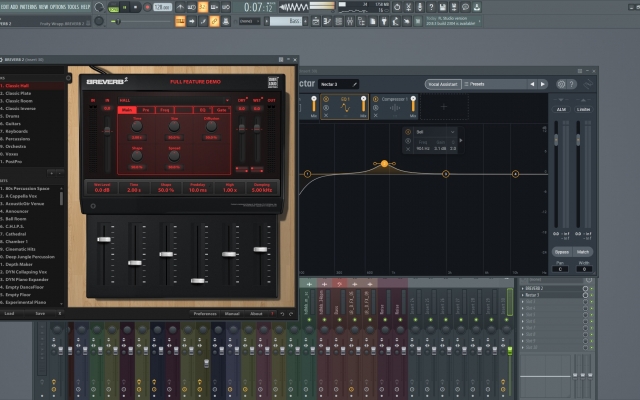Toggle the Pat/Song mode switch

(x=113, y=7)
